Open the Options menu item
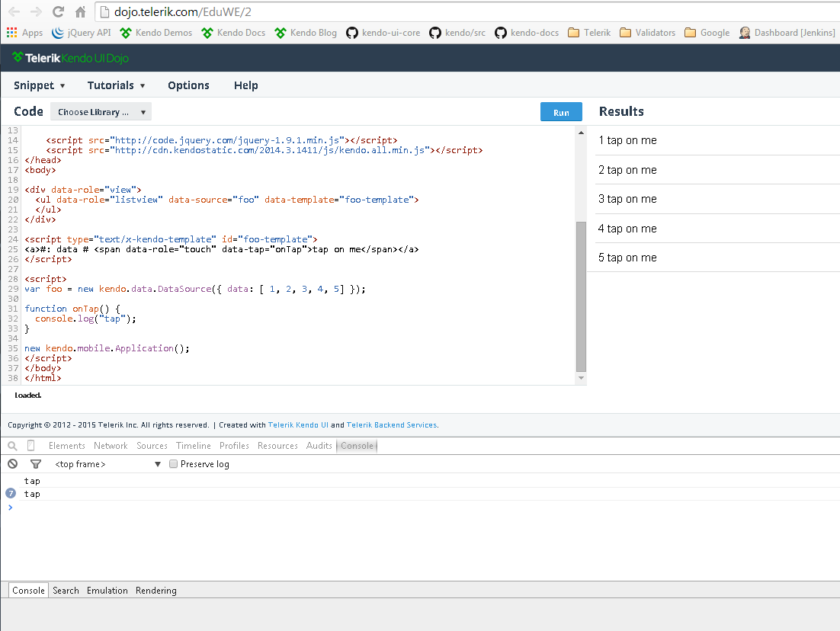Viewport: 840px width, 631px height. coord(188,85)
